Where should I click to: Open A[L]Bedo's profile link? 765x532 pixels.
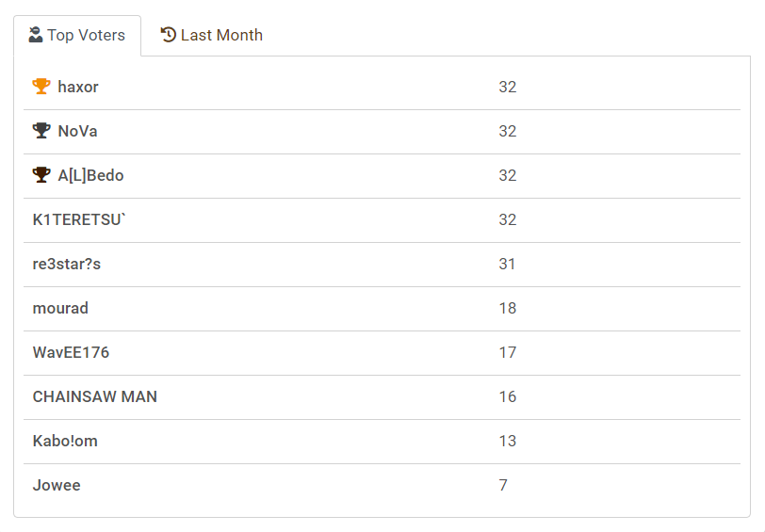click(x=90, y=175)
